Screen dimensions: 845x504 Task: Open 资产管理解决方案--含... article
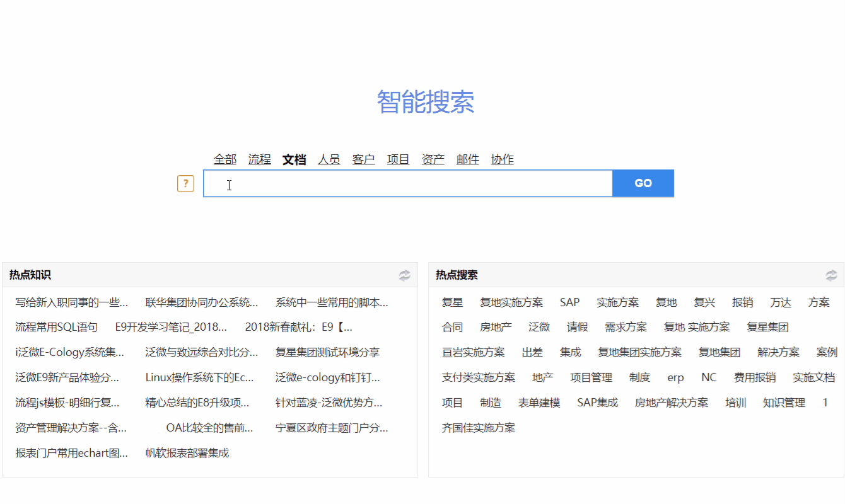[x=71, y=428]
